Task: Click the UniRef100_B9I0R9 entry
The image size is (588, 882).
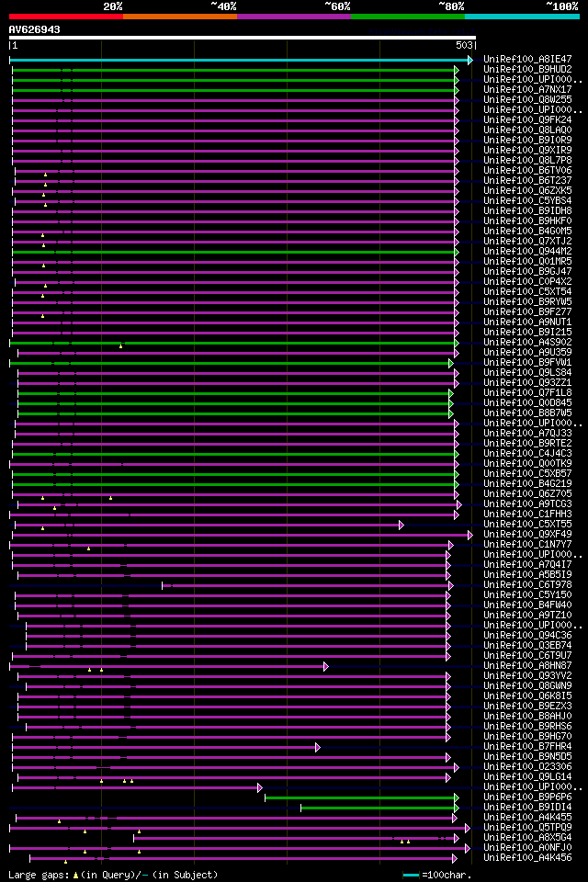Action: click(527, 140)
